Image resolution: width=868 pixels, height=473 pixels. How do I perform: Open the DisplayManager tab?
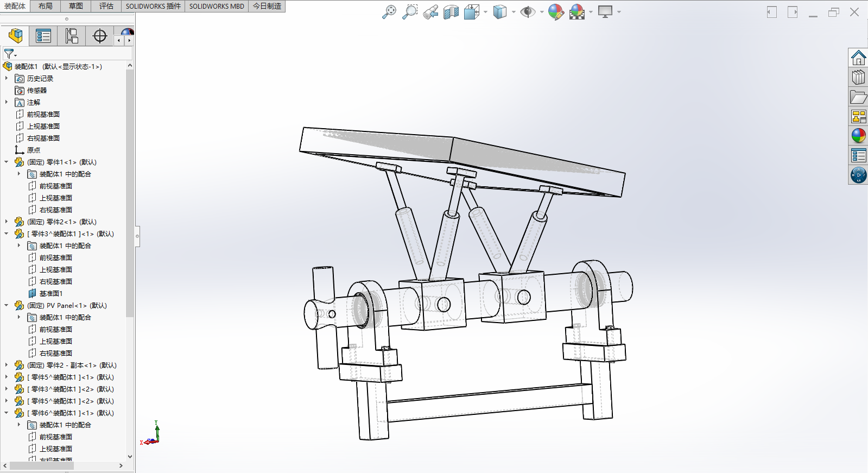(127, 32)
